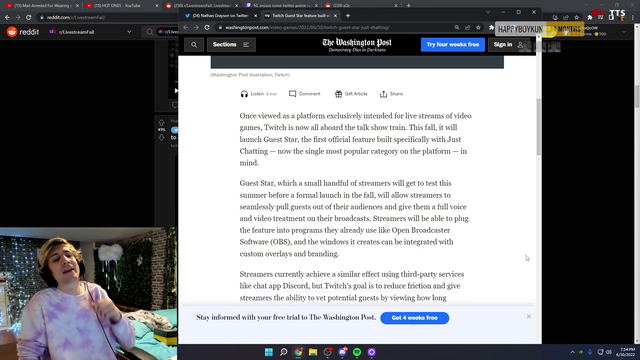The image size is (640, 360).
Task: Reload the Reddit page
Action: tap(29, 18)
